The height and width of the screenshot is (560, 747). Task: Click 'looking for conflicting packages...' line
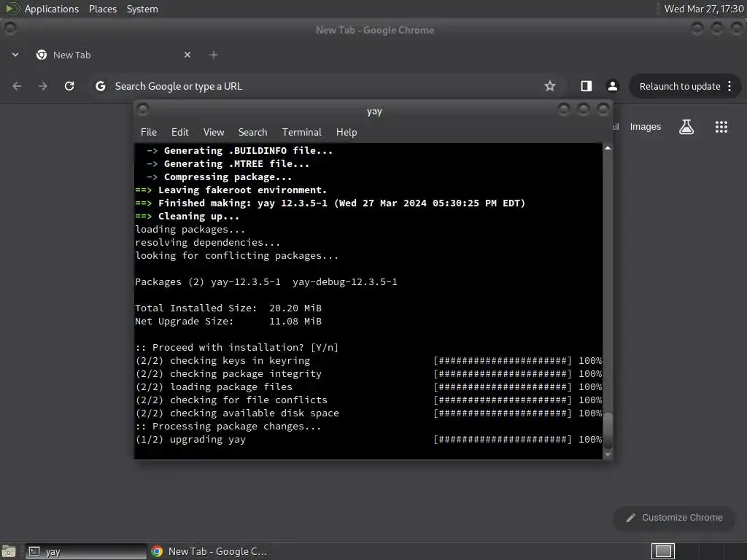237,256
